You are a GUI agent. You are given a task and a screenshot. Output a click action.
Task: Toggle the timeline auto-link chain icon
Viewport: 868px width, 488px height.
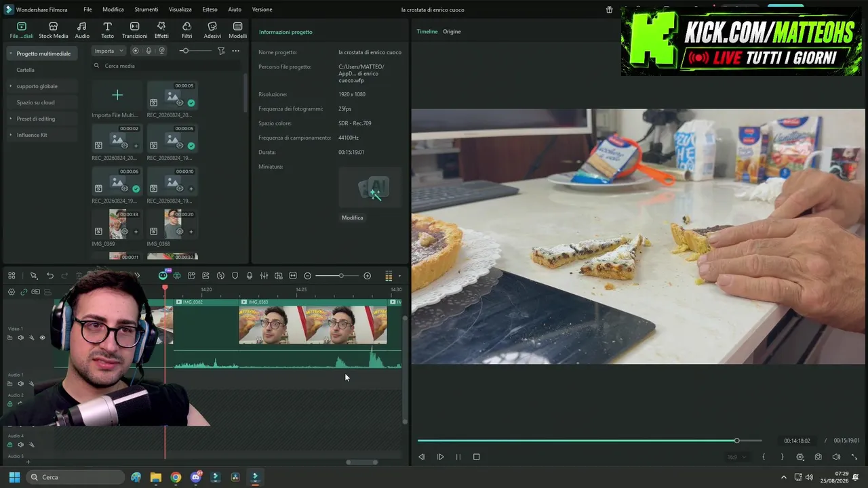click(x=24, y=292)
